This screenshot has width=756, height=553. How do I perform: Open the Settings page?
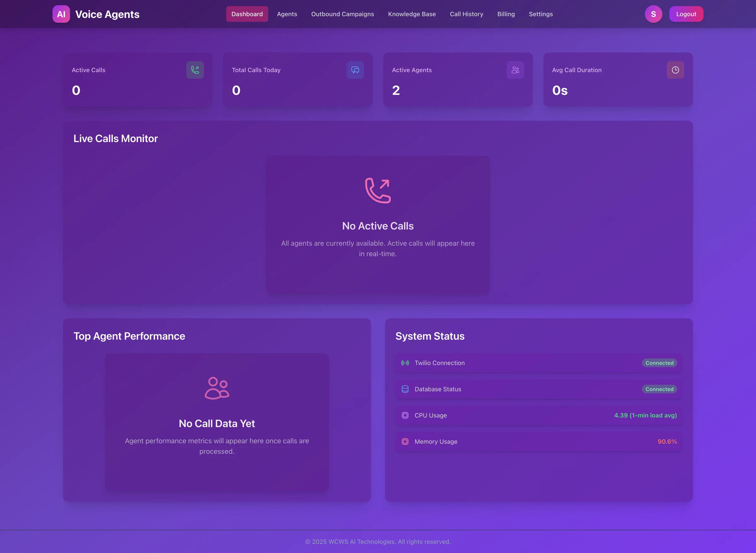tap(541, 14)
